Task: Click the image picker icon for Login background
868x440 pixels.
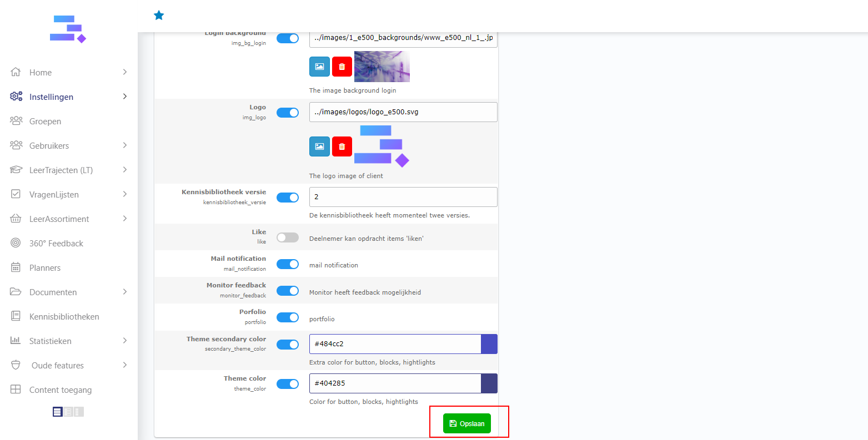Action: pos(319,67)
